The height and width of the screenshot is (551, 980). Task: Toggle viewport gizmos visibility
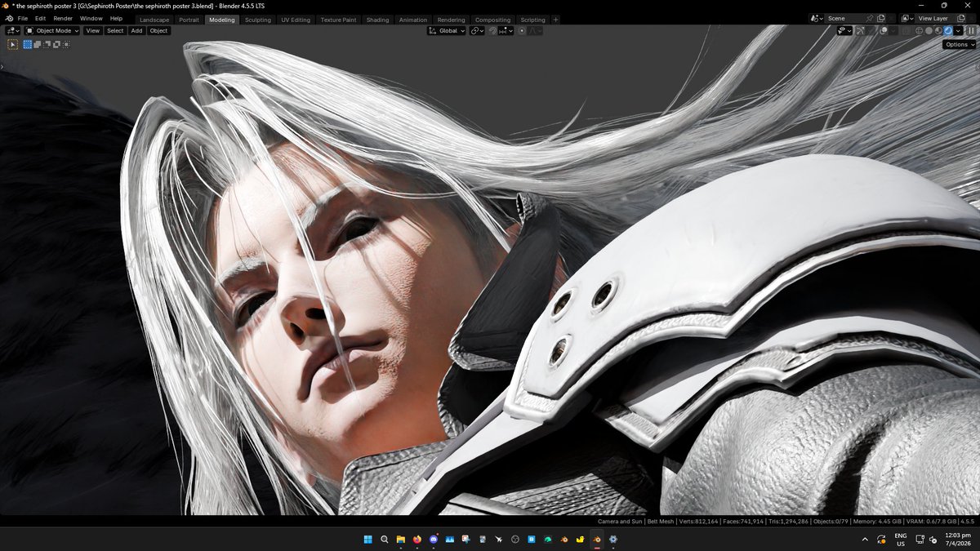tap(860, 30)
